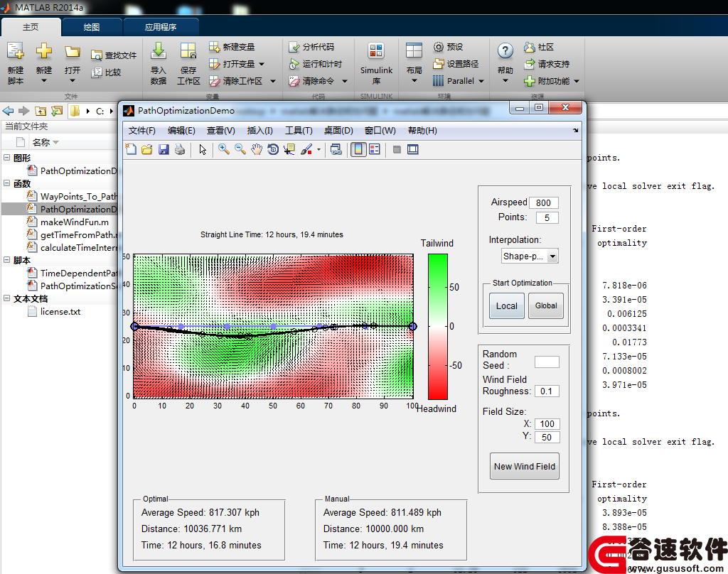
Task: Click 请求支持 request support
Action: 547,64
